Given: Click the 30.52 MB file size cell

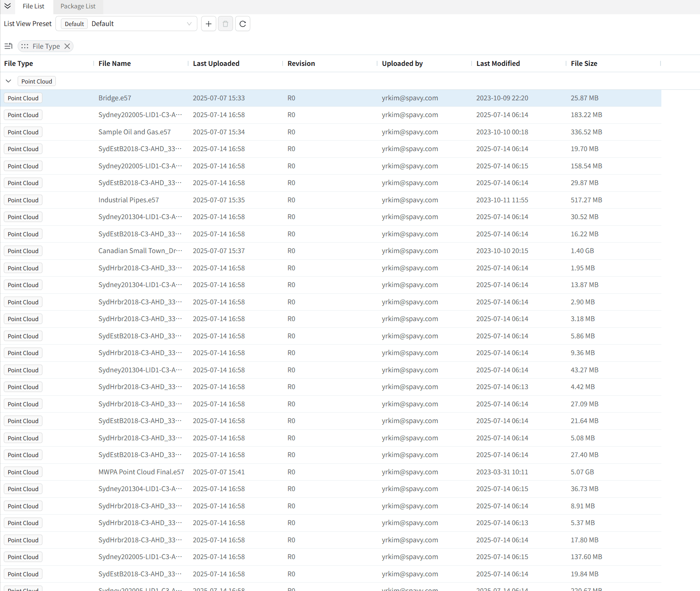Looking at the screenshot, I should tap(585, 217).
